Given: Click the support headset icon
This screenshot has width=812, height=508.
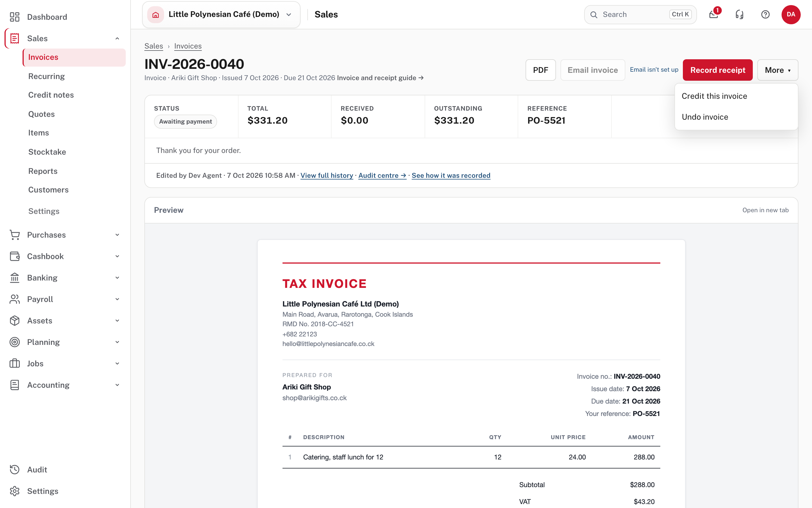Looking at the screenshot, I should click(740, 14).
